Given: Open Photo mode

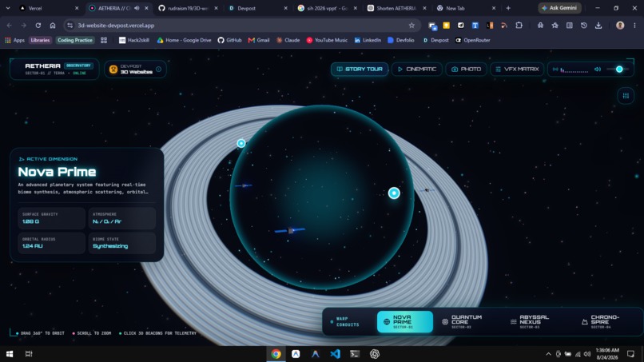Looking at the screenshot, I should coord(466,69).
